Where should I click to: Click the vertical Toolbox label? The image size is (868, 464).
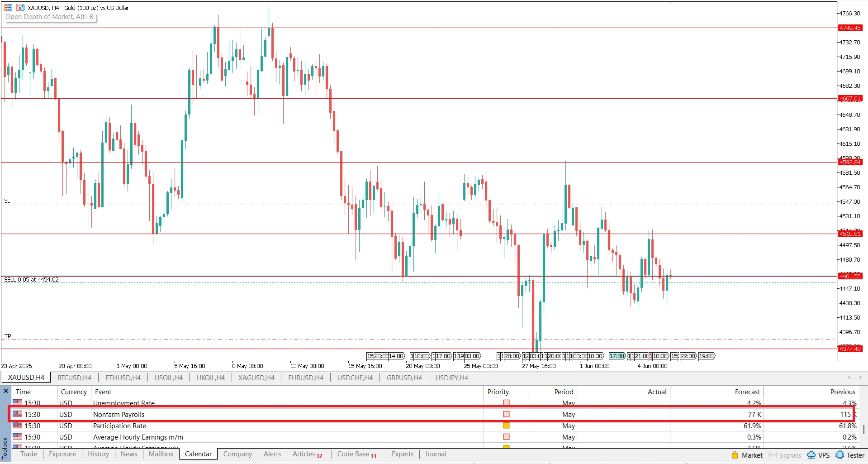[x=5, y=448]
